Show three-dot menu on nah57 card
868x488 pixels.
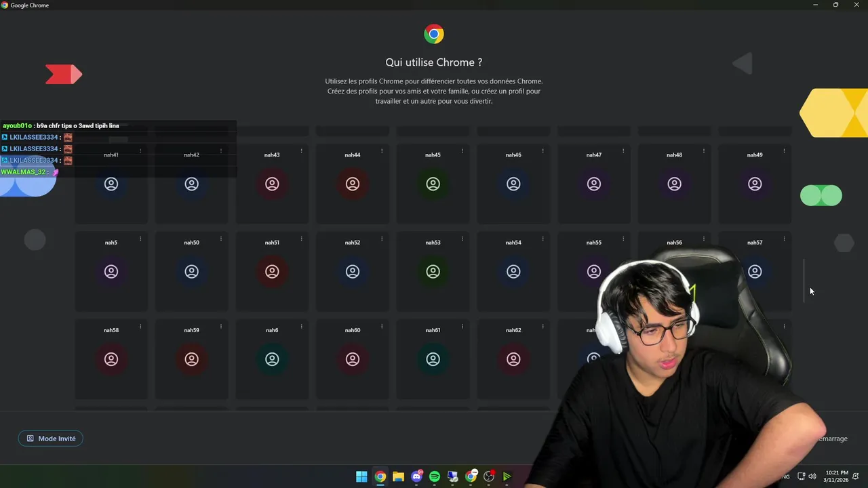[x=784, y=239]
